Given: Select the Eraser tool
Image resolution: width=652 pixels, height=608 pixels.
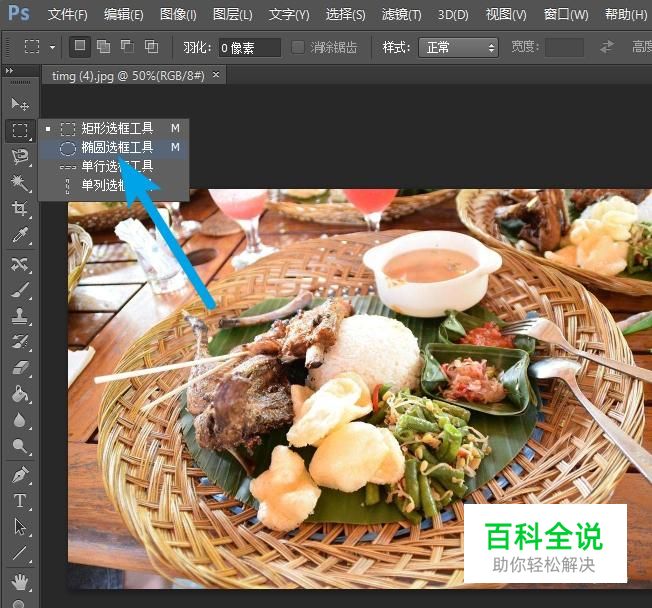Looking at the screenshot, I should click(20, 368).
